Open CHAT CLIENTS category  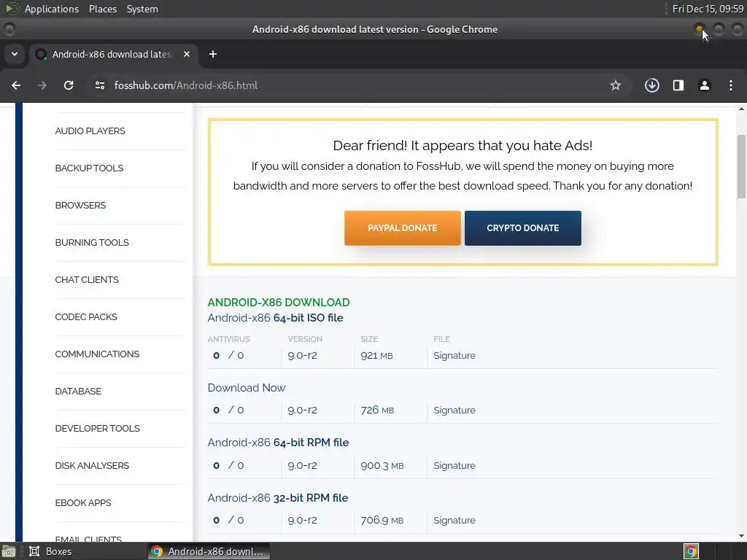point(87,279)
